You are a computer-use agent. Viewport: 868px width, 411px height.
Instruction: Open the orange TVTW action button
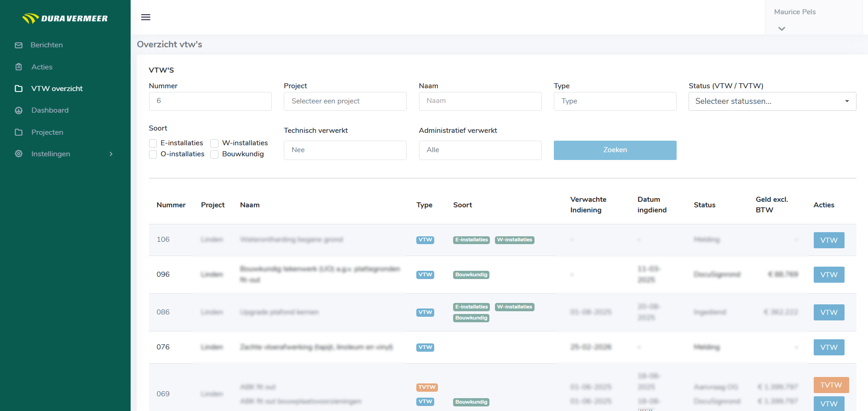[831, 385]
